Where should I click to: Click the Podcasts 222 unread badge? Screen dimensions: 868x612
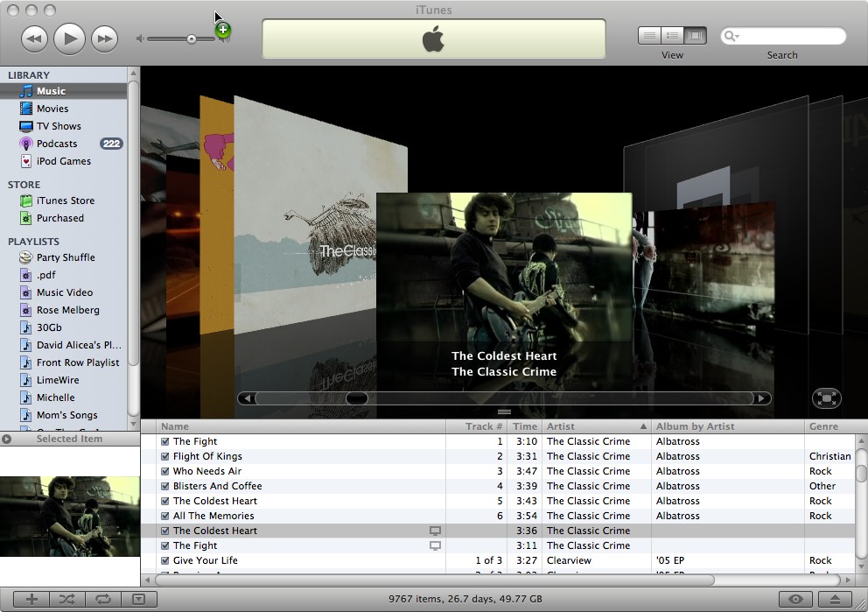[x=111, y=144]
